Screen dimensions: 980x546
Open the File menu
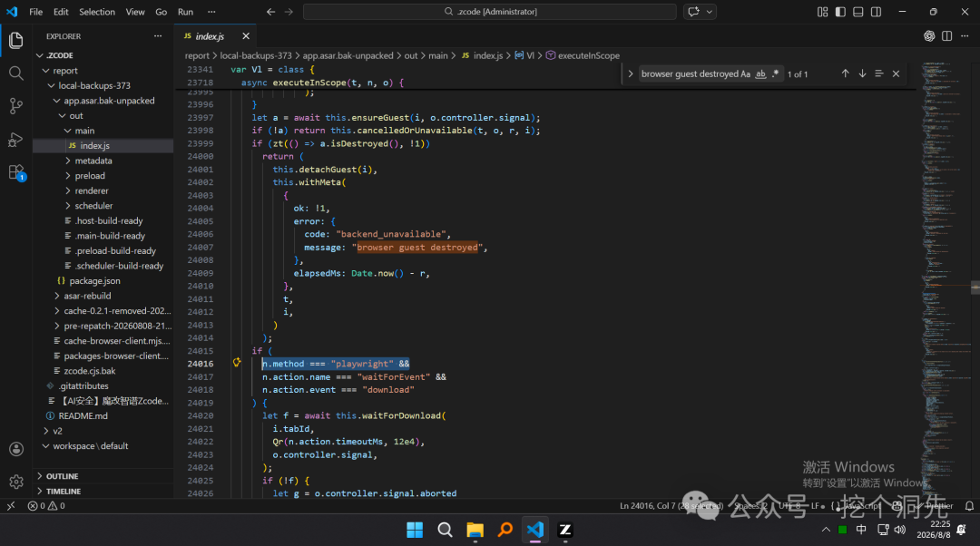click(x=36, y=12)
